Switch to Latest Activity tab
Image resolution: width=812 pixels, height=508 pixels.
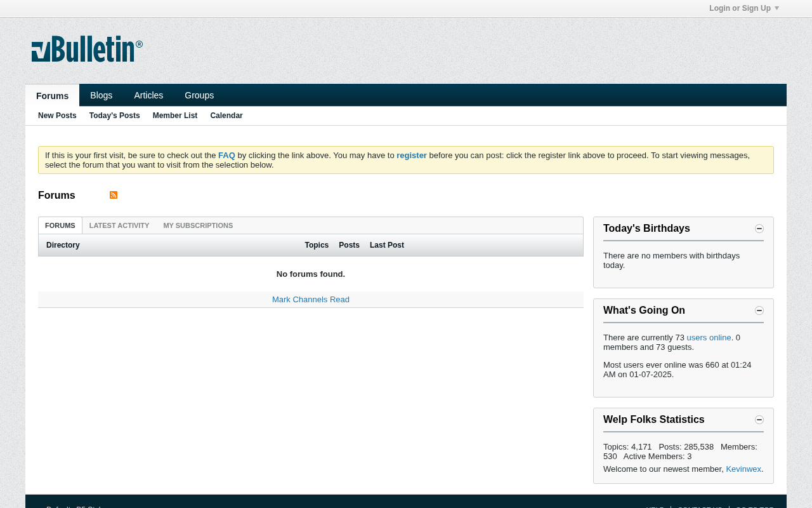119,225
